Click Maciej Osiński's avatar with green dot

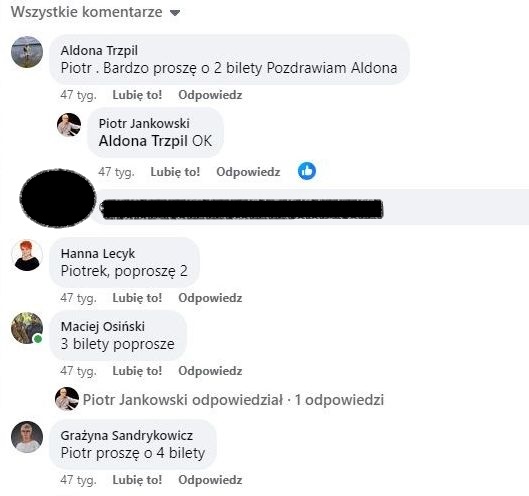tap(27, 328)
